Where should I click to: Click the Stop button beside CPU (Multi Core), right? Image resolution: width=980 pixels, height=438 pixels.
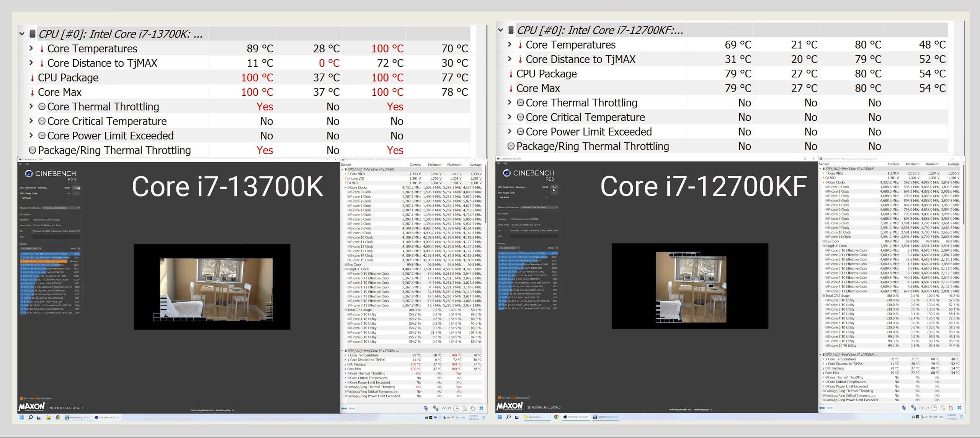click(554, 187)
